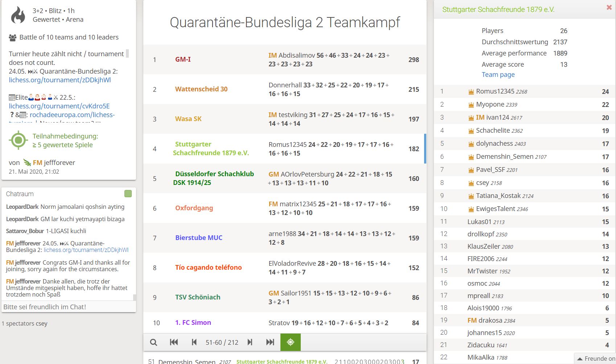Go to next standings page
The image size is (616, 364).
[250, 342]
